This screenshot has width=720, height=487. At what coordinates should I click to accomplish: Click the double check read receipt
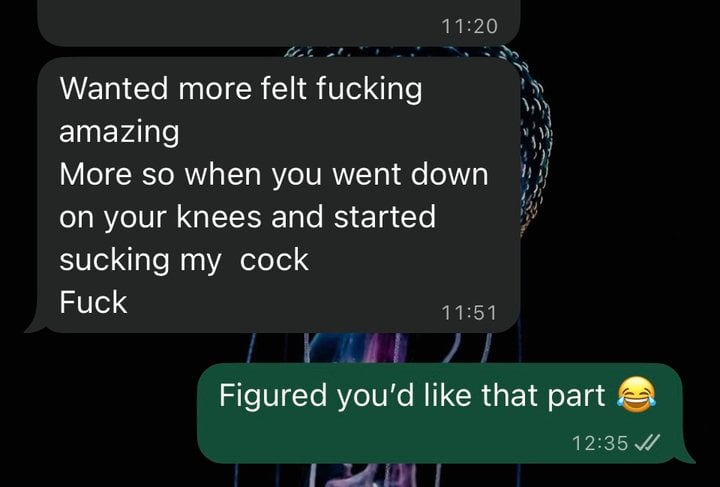647,443
